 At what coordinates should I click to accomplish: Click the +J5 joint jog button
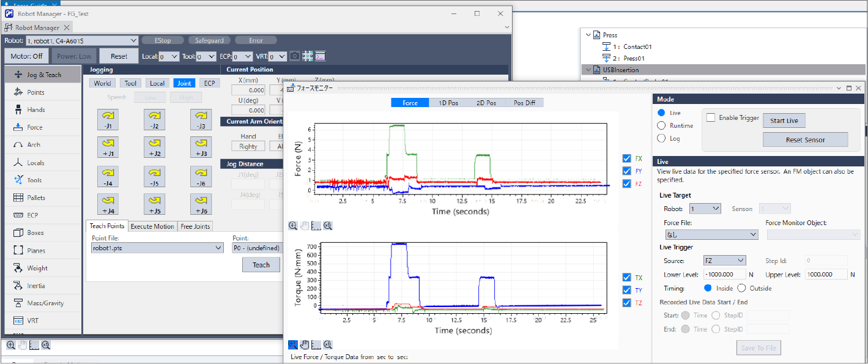point(154,204)
